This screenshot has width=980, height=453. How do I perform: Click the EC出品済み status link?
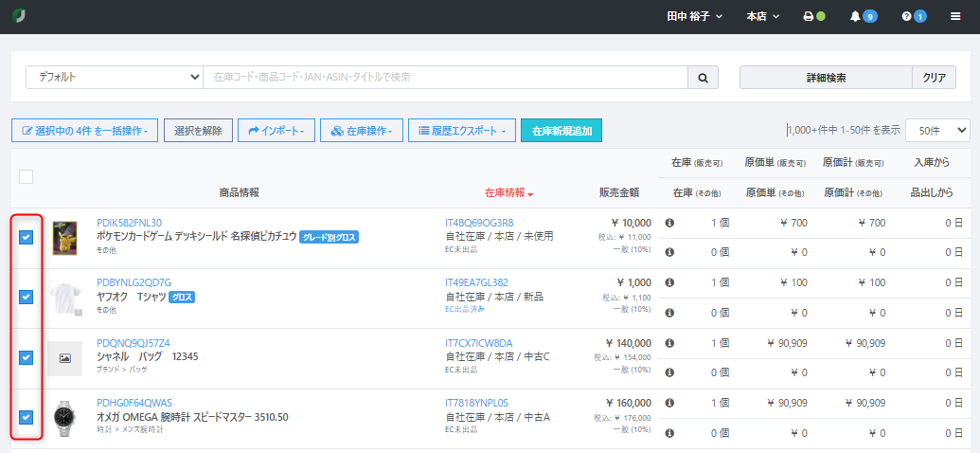[x=464, y=309]
